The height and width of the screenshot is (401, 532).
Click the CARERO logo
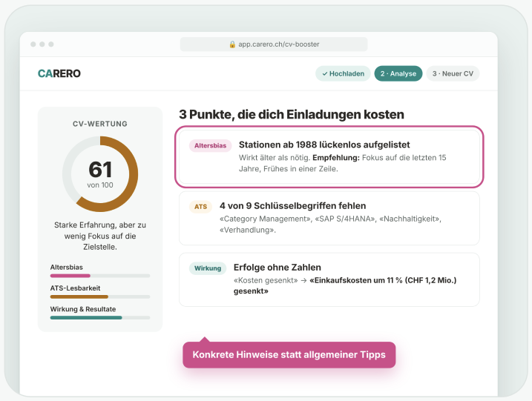click(x=59, y=73)
